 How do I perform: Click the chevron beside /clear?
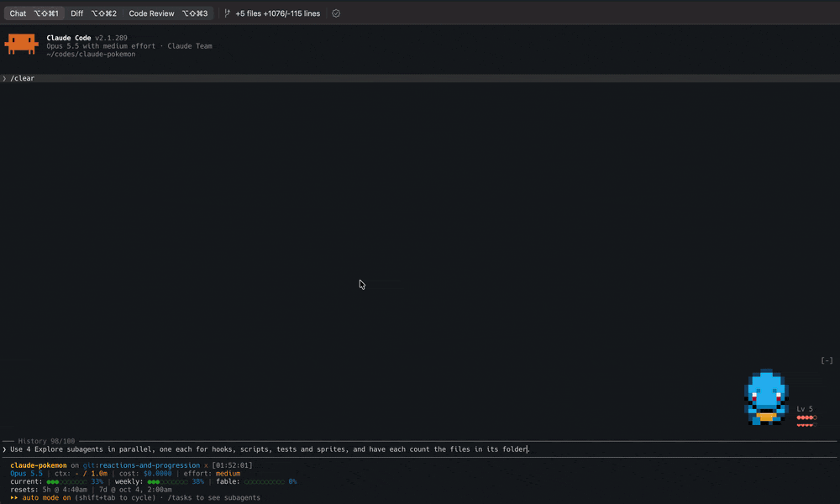(4, 78)
